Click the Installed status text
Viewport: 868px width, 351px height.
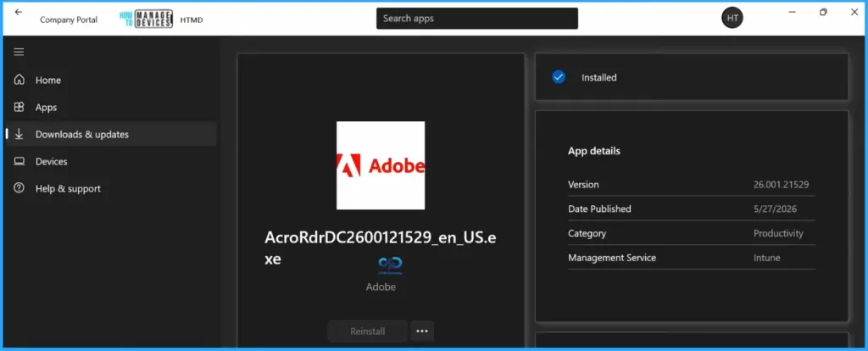(599, 77)
